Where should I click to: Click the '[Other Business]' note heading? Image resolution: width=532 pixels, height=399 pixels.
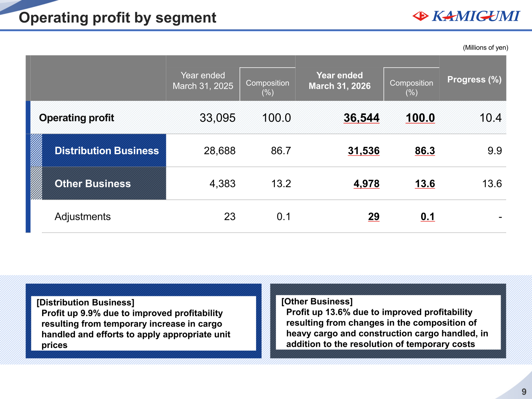[317, 301]
